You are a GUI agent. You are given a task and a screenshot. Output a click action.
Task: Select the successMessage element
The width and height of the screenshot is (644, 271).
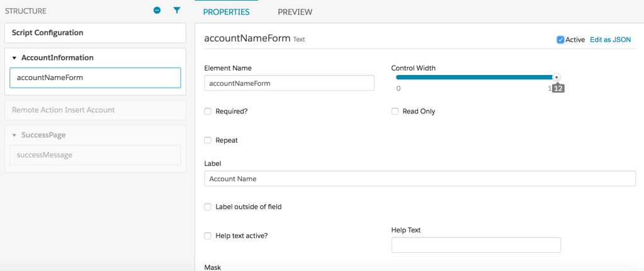point(95,155)
